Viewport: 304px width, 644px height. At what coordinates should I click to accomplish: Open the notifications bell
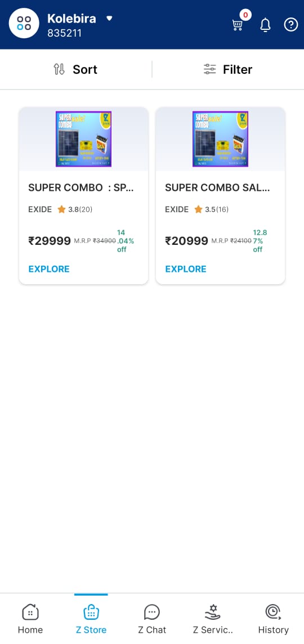pos(265,25)
